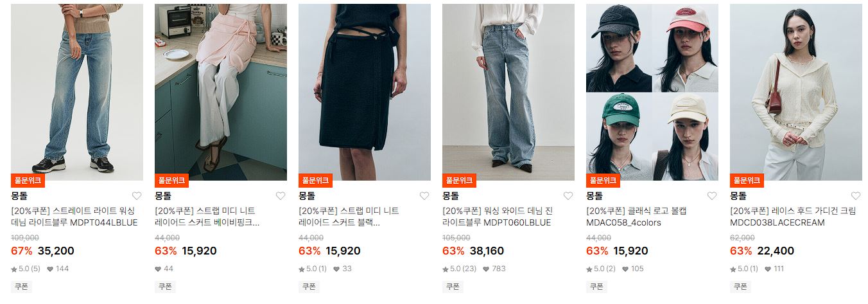Open title link MDPT044LBLUE straight denim

click(74, 217)
